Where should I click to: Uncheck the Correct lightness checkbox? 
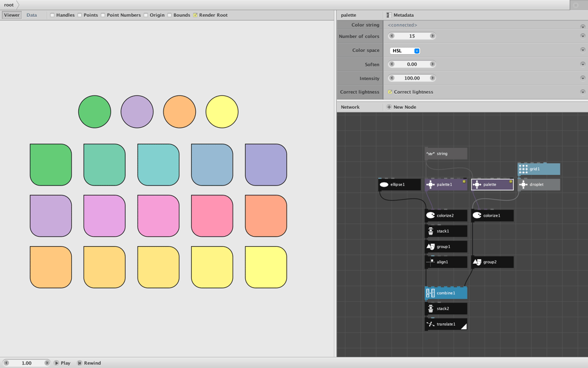click(x=390, y=92)
